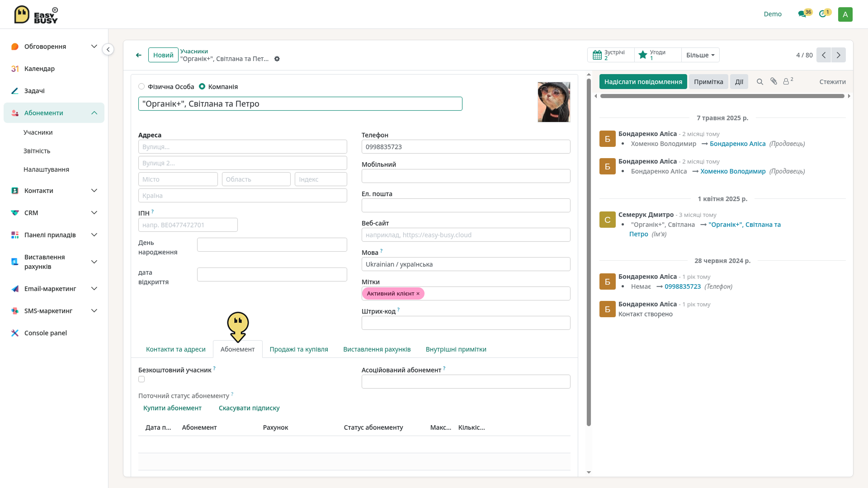This screenshot has height=488, width=868.
Task: Open Звітність submenu item
Action: 37,151
